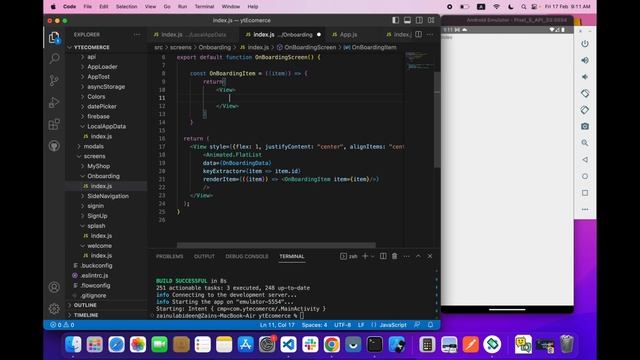Click the split editor right icon
Image resolution: width=640 pixels, height=360 pixels.
tap(418, 35)
